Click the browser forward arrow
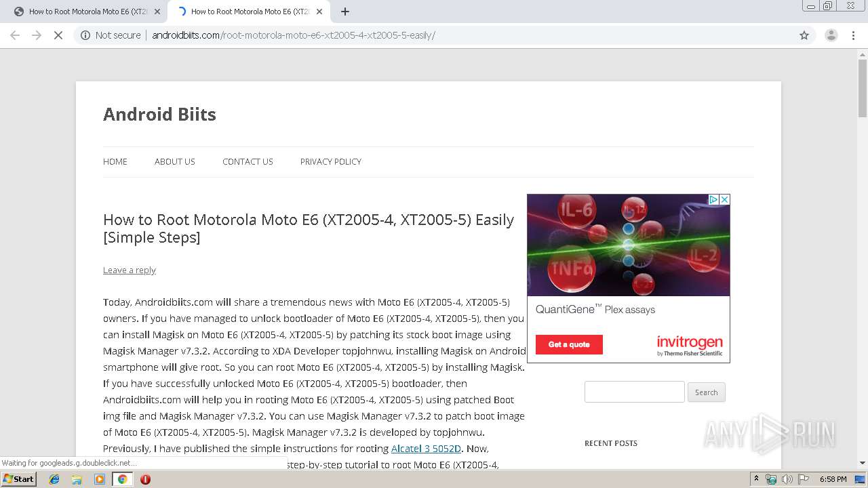 [37, 35]
